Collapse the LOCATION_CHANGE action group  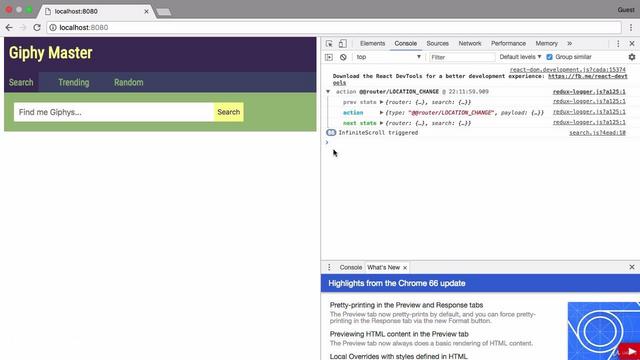328,92
